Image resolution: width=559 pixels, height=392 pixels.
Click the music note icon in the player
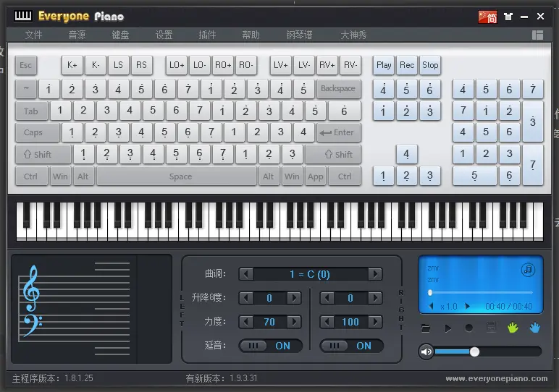click(x=528, y=270)
